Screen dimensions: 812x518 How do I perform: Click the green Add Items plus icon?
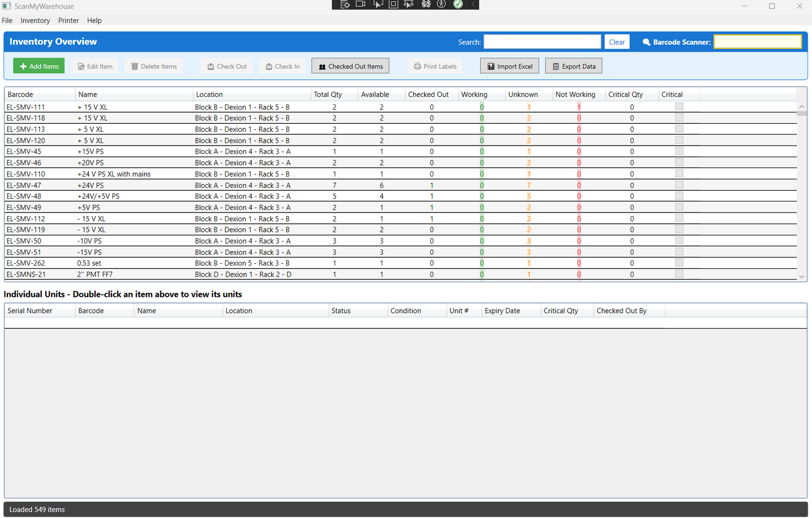24,66
